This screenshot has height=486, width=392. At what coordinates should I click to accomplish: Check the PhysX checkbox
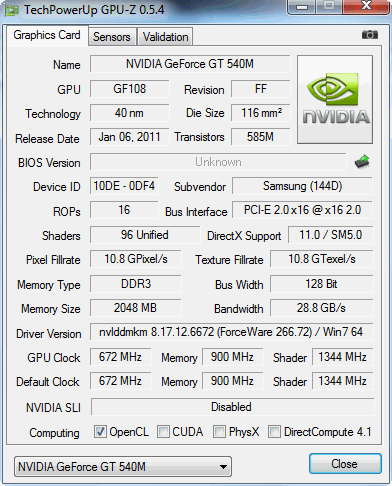click(219, 431)
